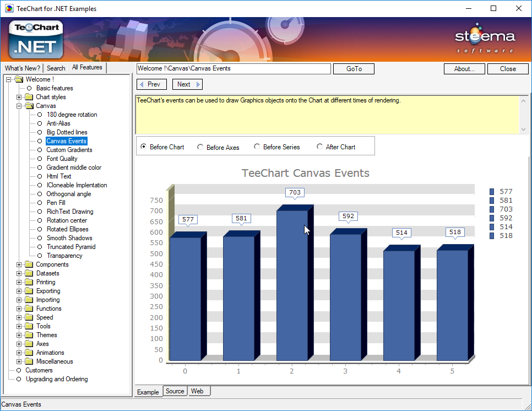
Task: Click the legend swatch for 518
Action: [492, 236]
